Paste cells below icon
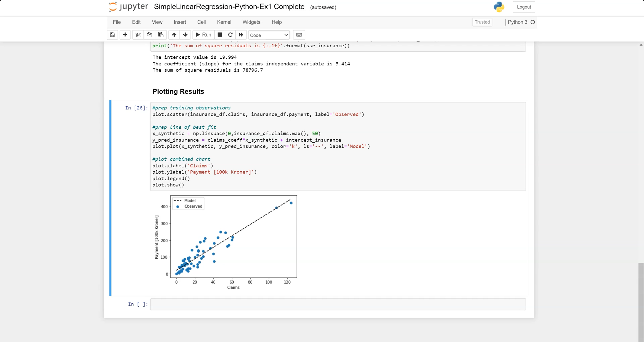The width and height of the screenshot is (644, 342). [161, 35]
